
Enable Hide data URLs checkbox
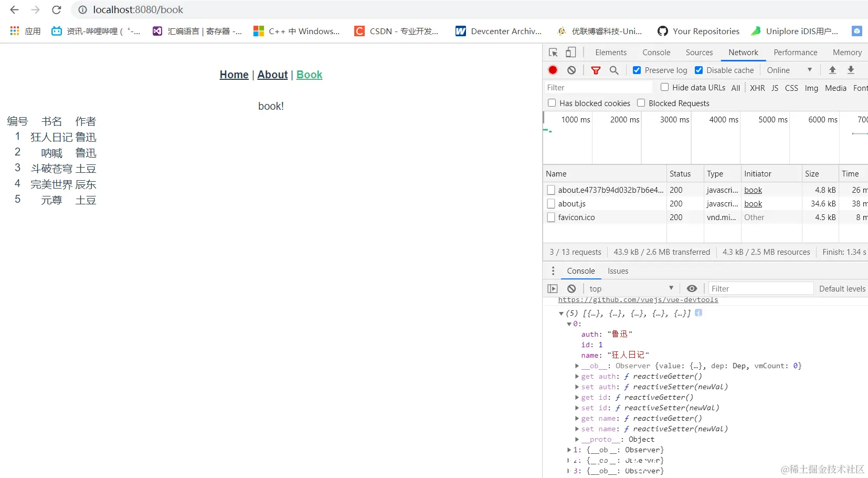(664, 87)
